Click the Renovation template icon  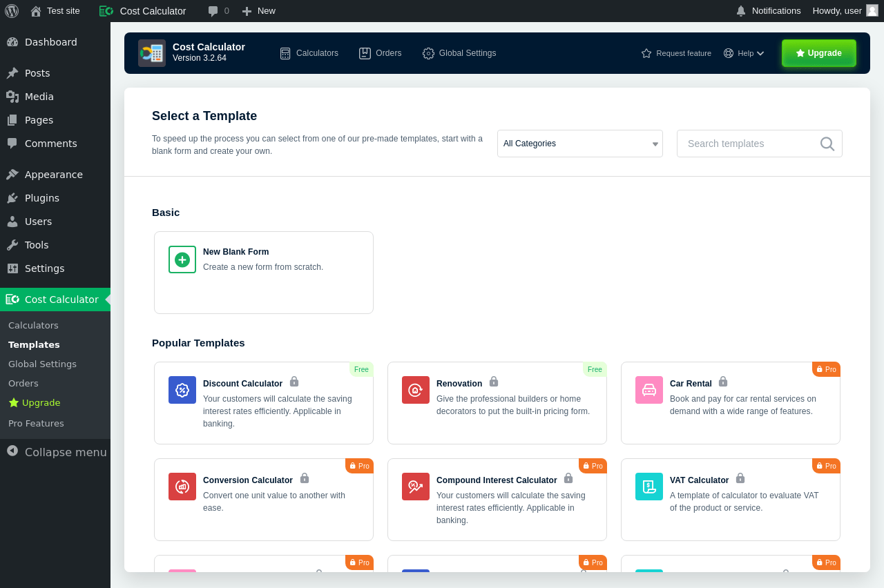coord(416,390)
